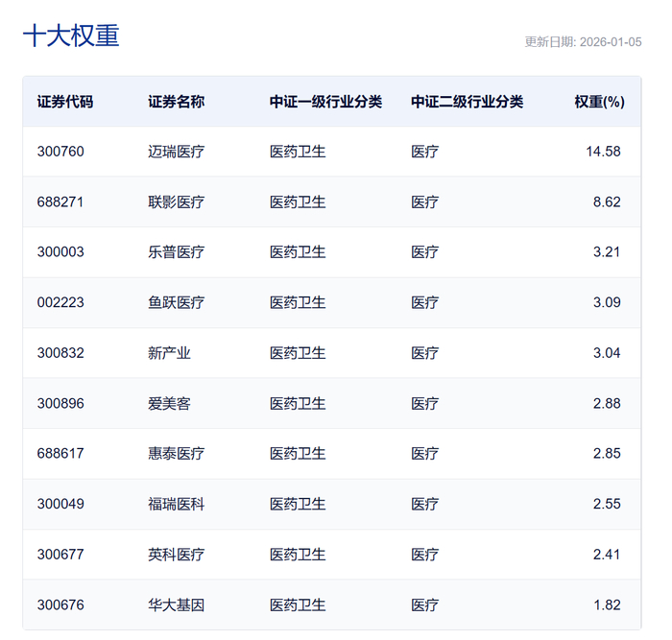The height and width of the screenshot is (640, 672).
Task: Select the name 迈瑞医疗
Action: click(x=176, y=152)
